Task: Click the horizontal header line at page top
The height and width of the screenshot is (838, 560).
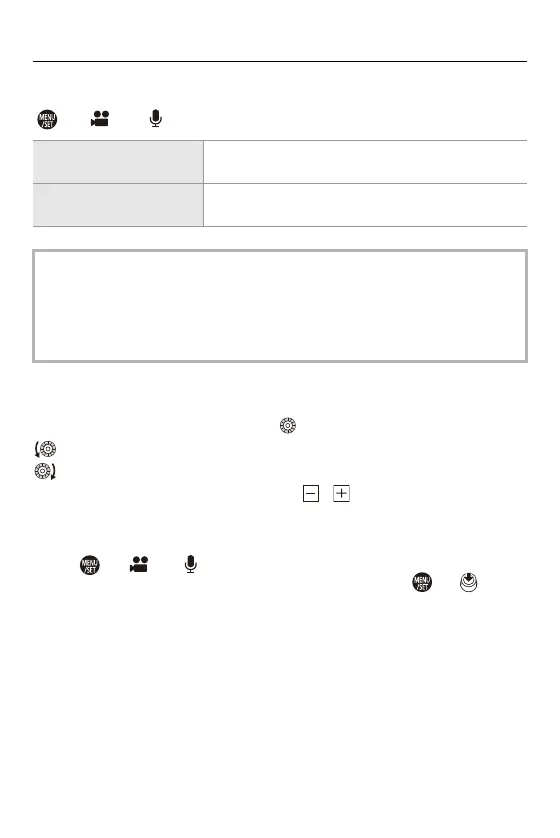Action: coord(280,61)
